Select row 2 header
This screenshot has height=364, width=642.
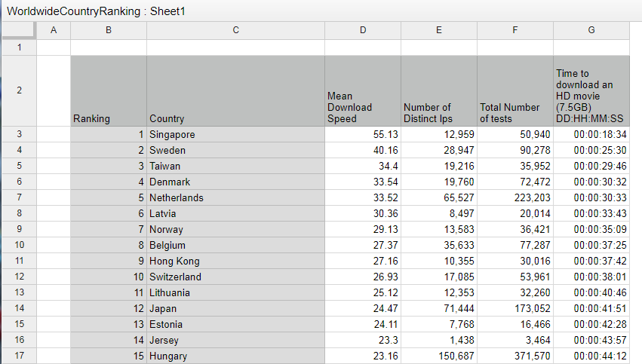point(20,90)
